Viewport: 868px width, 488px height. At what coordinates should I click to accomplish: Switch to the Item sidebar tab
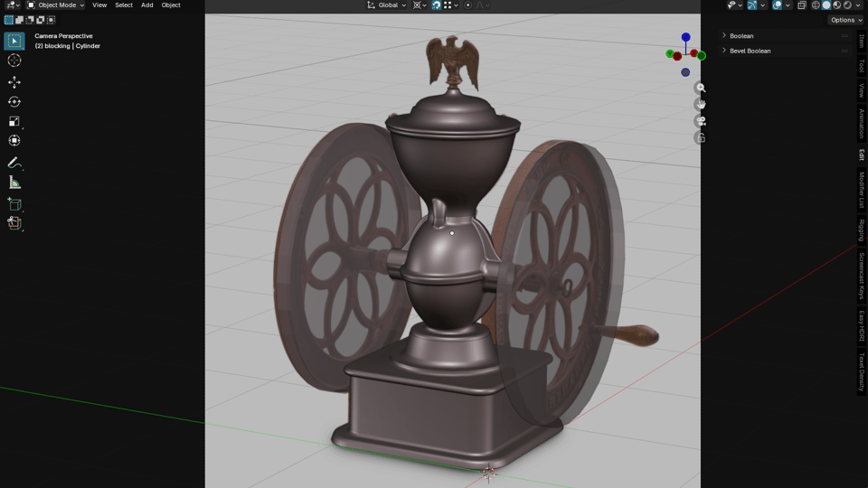click(x=862, y=41)
